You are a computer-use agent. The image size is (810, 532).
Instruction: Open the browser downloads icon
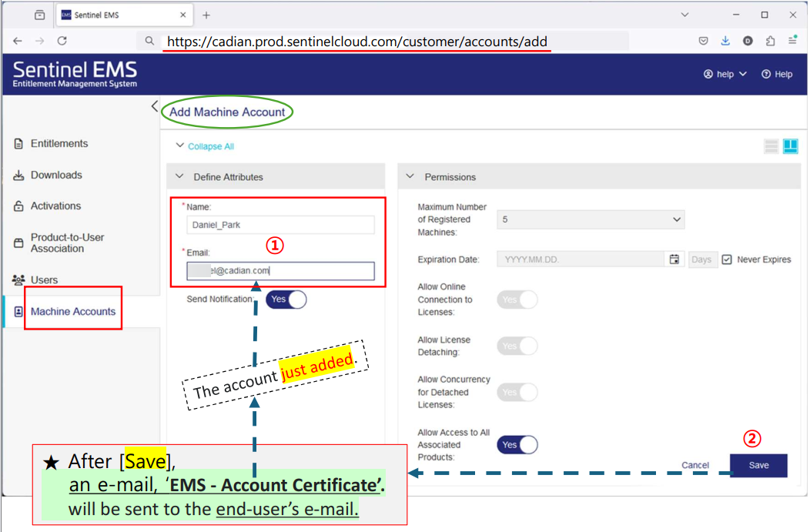pyautogui.click(x=725, y=41)
